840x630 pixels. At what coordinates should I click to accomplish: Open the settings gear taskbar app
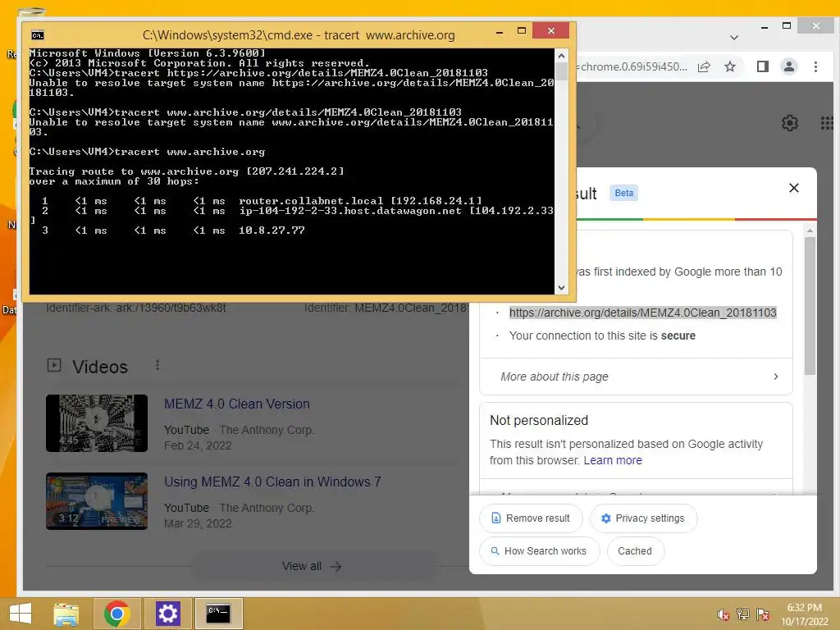point(167,614)
